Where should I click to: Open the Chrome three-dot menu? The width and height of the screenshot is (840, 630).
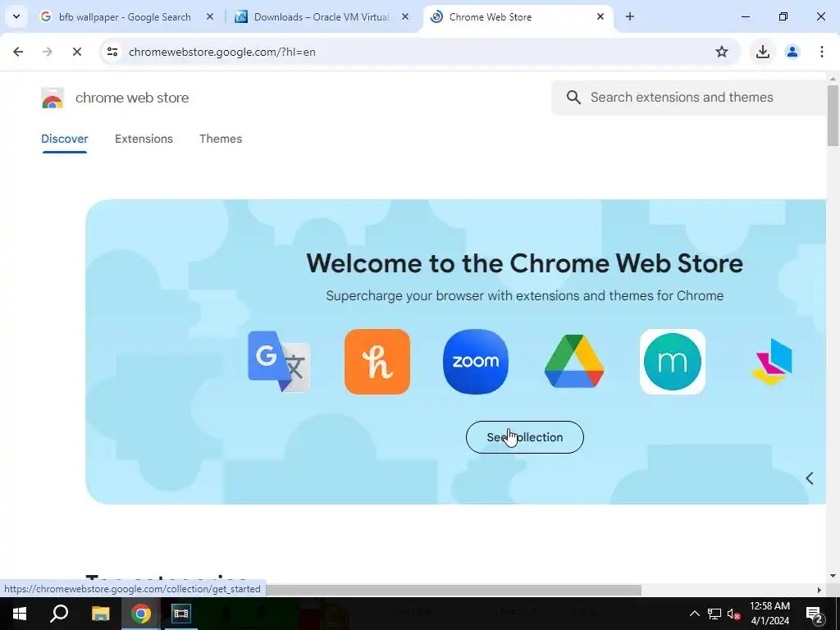coord(822,52)
